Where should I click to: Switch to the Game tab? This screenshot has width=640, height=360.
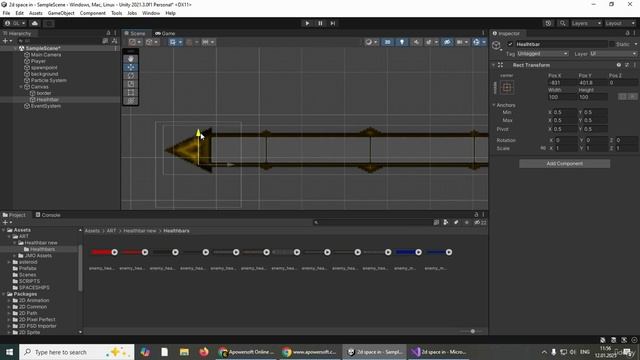tap(165, 33)
